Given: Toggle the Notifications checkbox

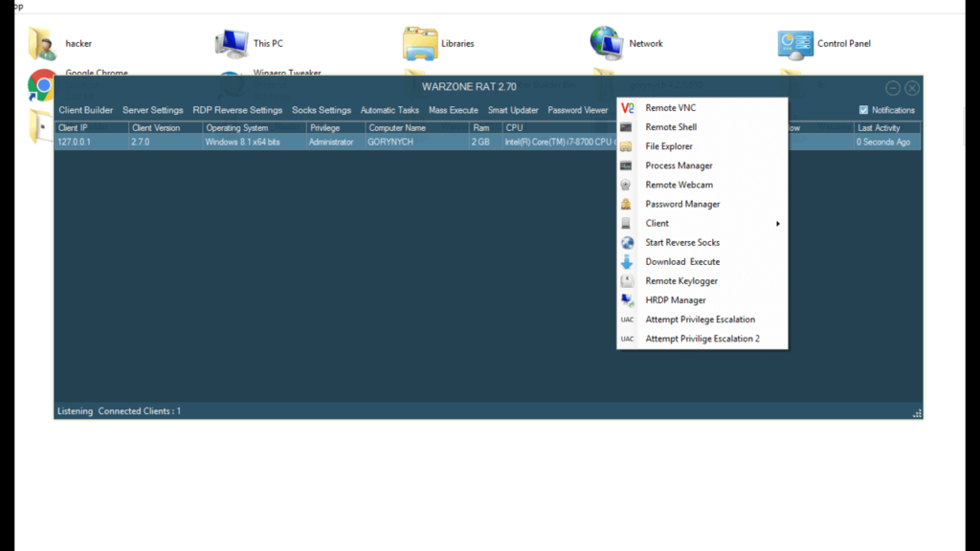Looking at the screenshot, I should click(864, 110).
